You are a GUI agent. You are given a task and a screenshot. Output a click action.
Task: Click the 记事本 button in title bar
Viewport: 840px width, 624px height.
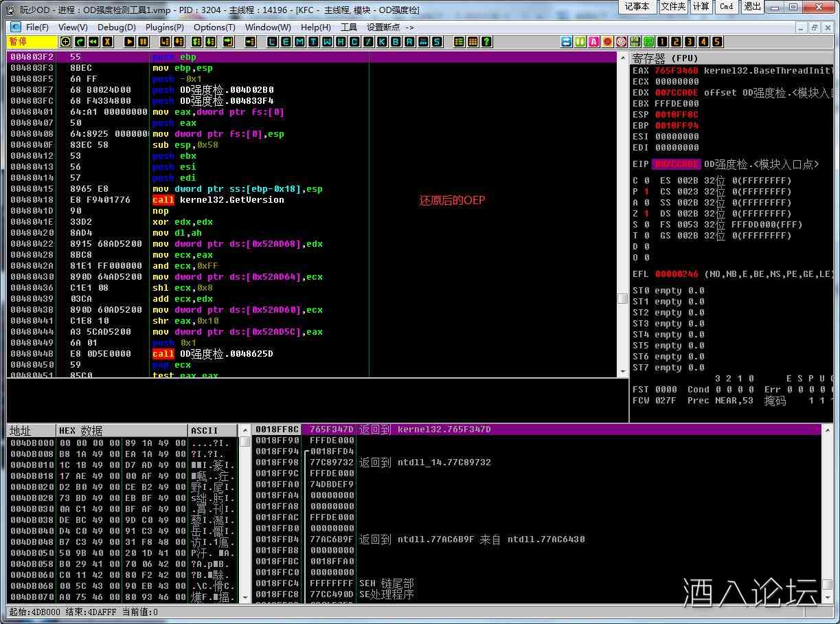(x=637, y=7)
